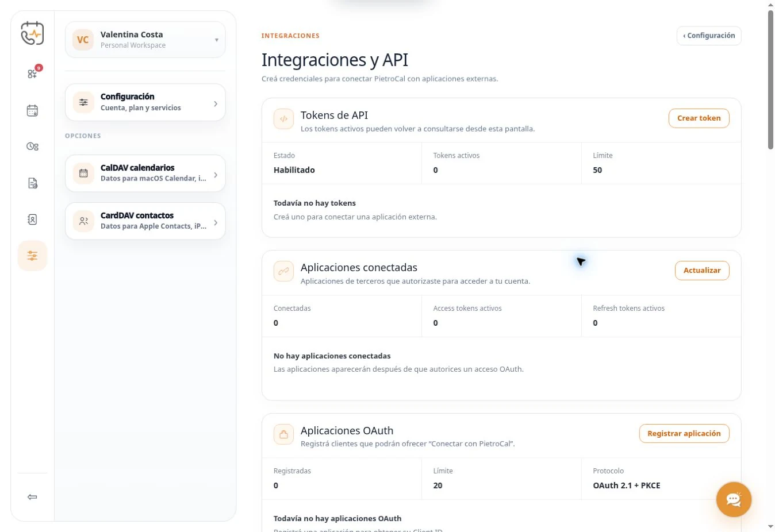Screen dimensions: 775x532
Task: Click the Registradas label
Action: [292, 471]
